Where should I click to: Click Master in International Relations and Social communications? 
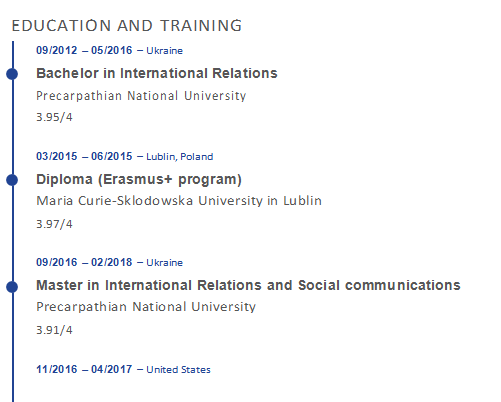[x=248, y=285]
